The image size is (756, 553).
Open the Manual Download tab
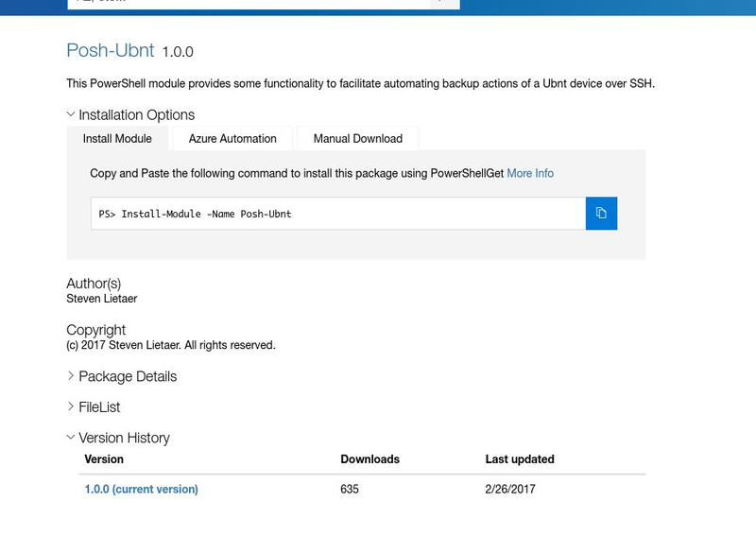[x=358, y=139]
